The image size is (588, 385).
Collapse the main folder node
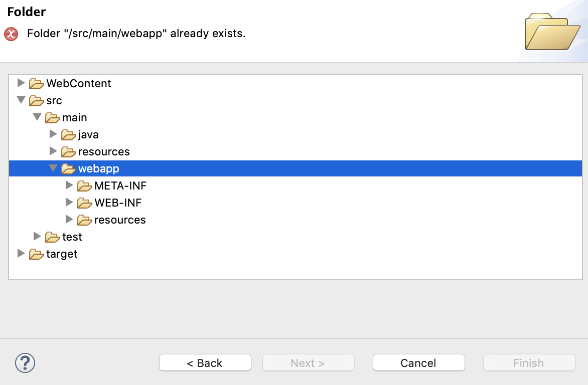coord(37,117)
